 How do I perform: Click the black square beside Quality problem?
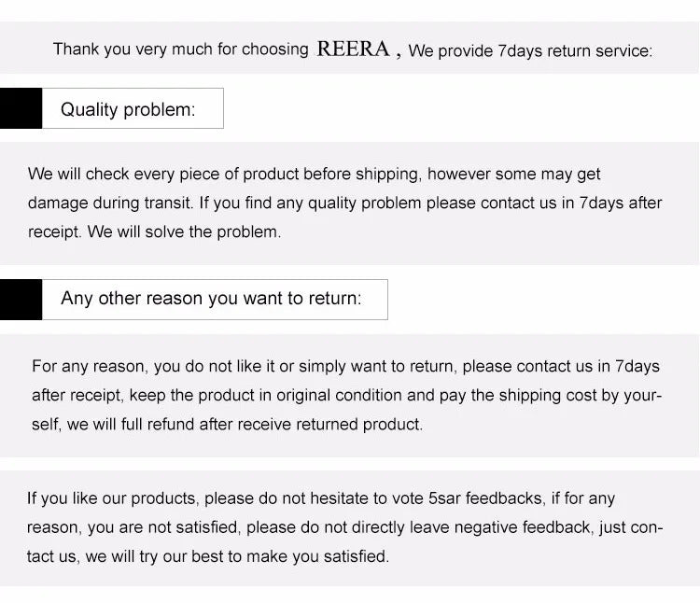[21, 108]
